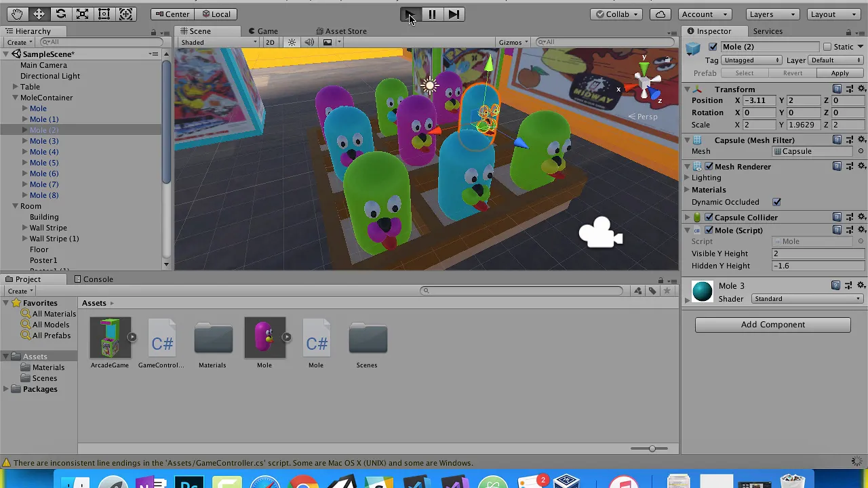Toggle the Capsule Collider enabled checkbox
The height and width of the screenshot is (488, 868).
pos(709,217)
